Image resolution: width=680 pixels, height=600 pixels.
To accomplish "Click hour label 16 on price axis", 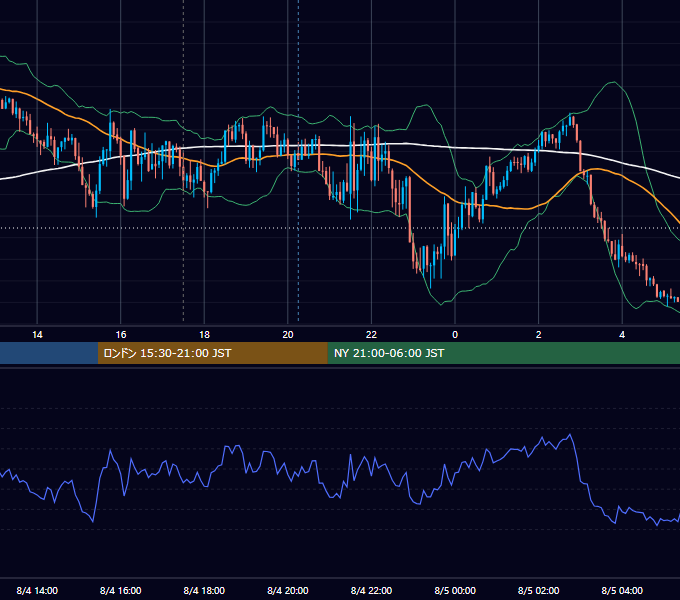I will click(x=121, y=335).
